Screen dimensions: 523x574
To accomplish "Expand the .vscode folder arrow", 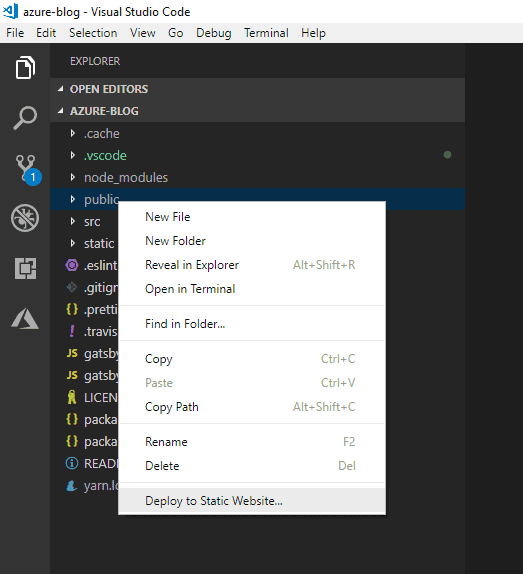I will [x=73, y=155].
